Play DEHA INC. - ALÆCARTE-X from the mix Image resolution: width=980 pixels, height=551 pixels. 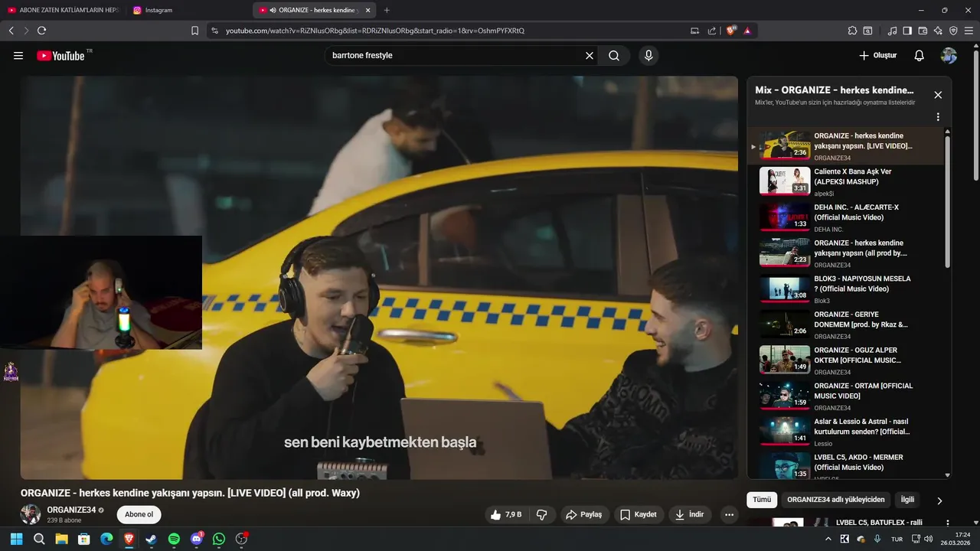(846, 217)
